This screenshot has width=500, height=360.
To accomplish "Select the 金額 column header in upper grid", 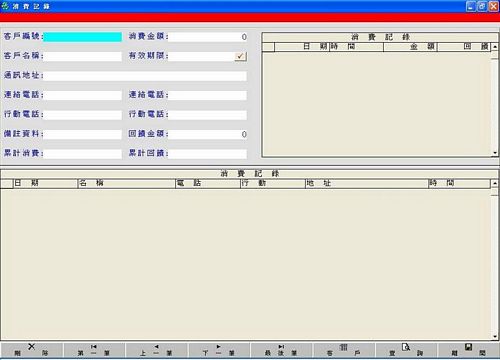I will [x=410, y=47].
